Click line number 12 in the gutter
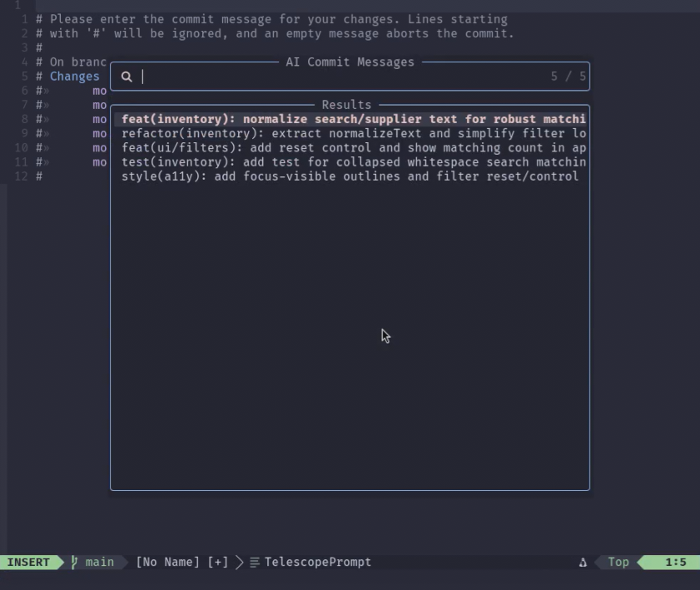 pyautogui.click(x=22, y=176)
